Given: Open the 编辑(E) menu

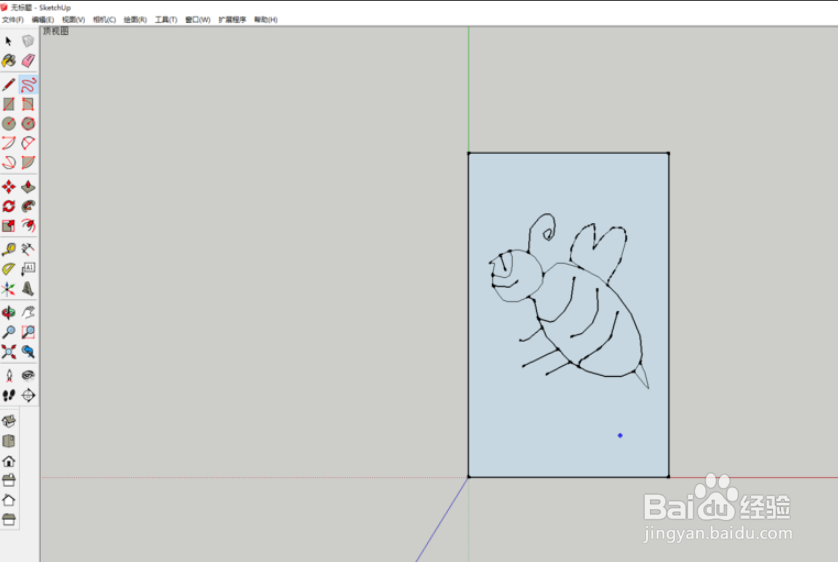Looking at the screenshot, I should pos(43,20).
